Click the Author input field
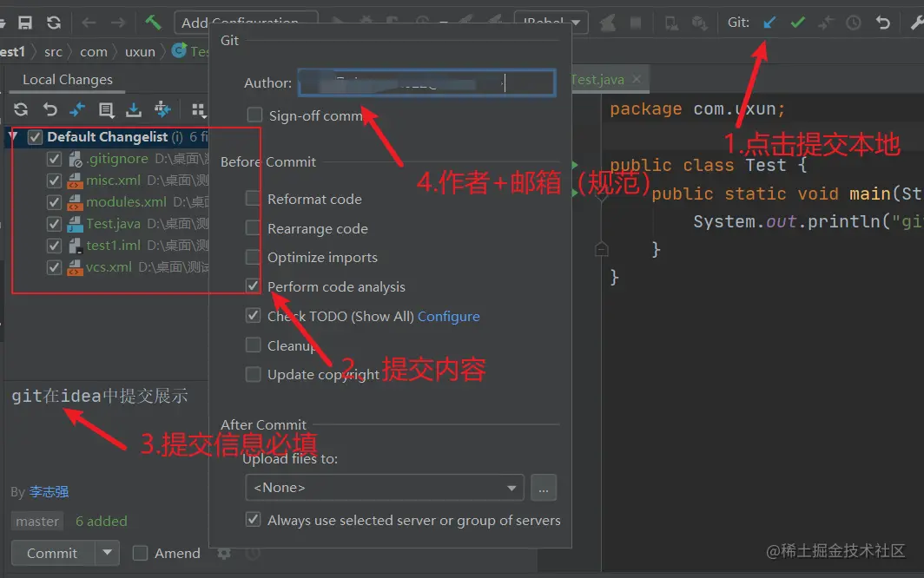 426,82
